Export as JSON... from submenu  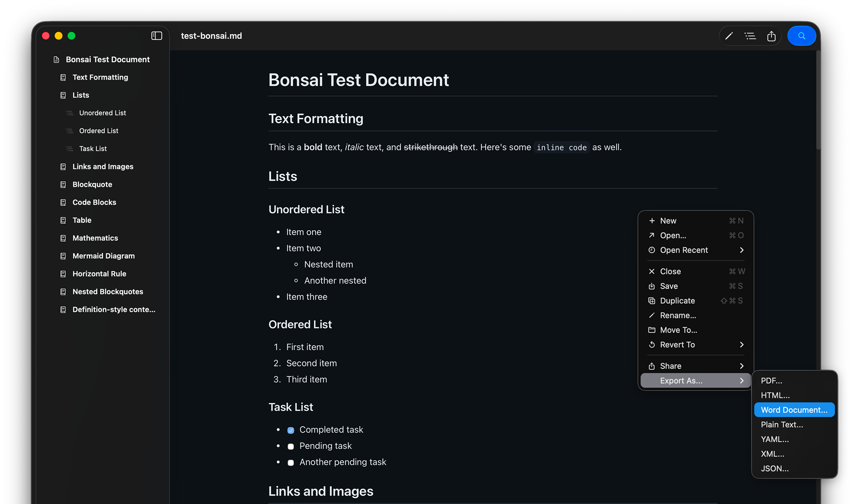click(x=794, y=468)
